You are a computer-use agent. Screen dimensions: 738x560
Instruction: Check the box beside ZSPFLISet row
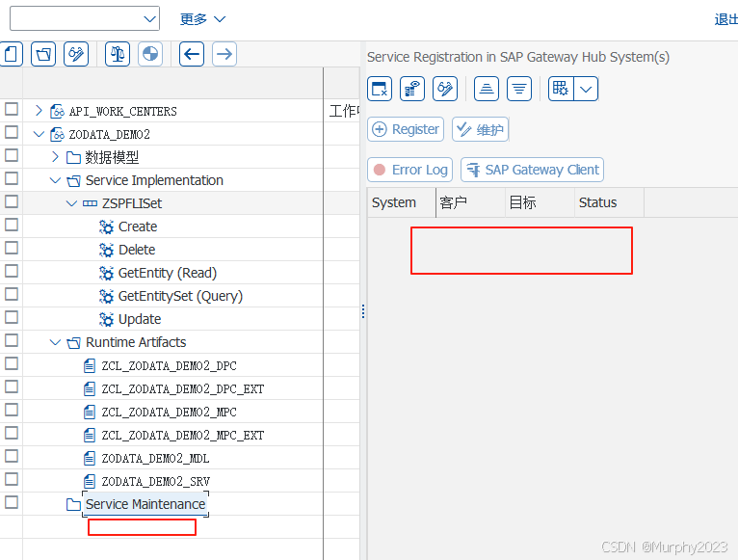tap(12, 201)
